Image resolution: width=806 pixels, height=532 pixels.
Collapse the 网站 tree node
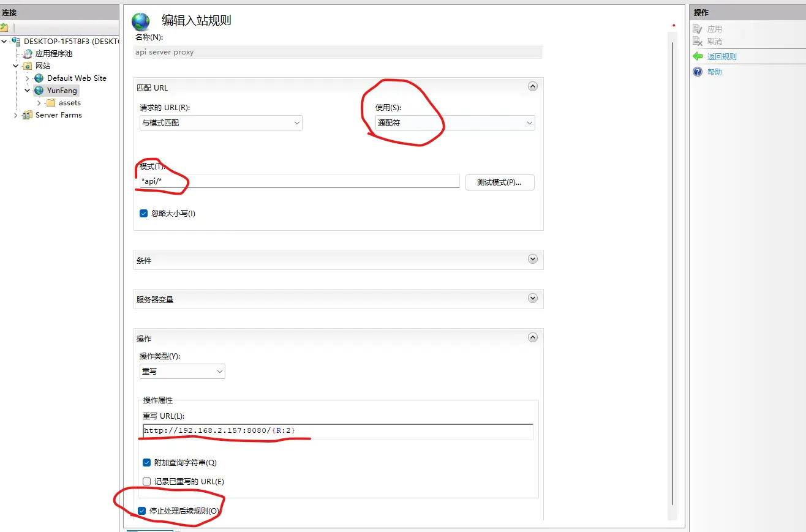[x=16, y=66]
